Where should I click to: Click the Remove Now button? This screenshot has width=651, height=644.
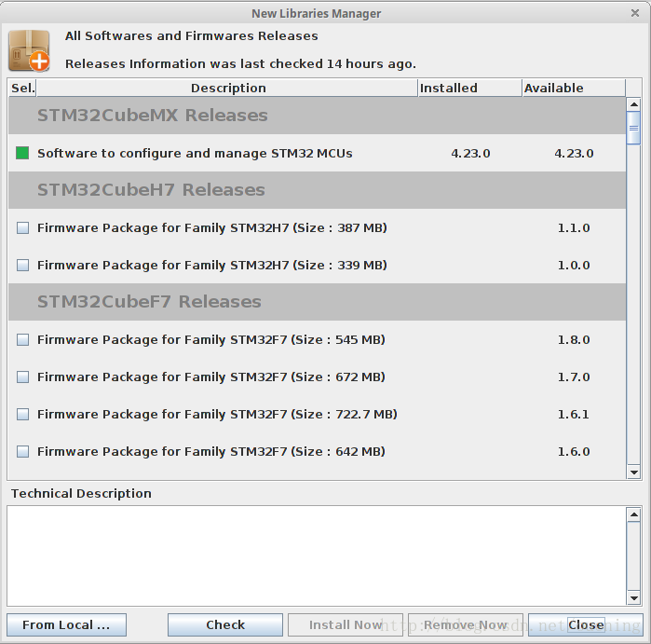pos(466,624)
